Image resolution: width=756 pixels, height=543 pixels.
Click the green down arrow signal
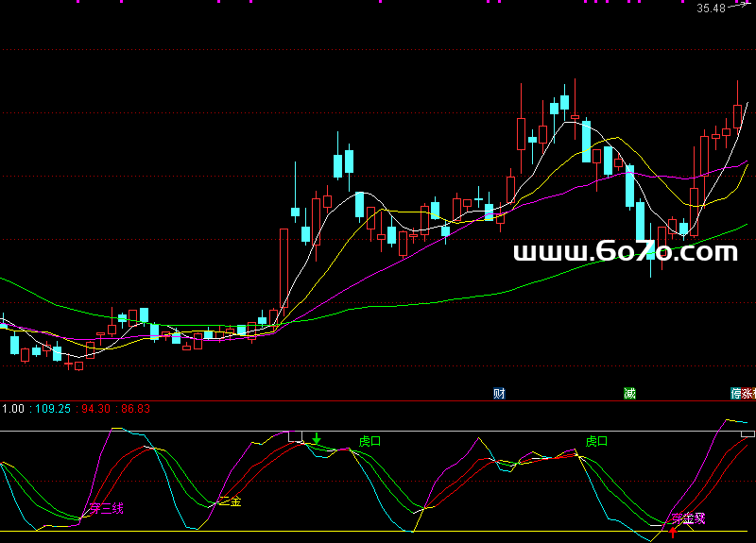tap(318, 439)
